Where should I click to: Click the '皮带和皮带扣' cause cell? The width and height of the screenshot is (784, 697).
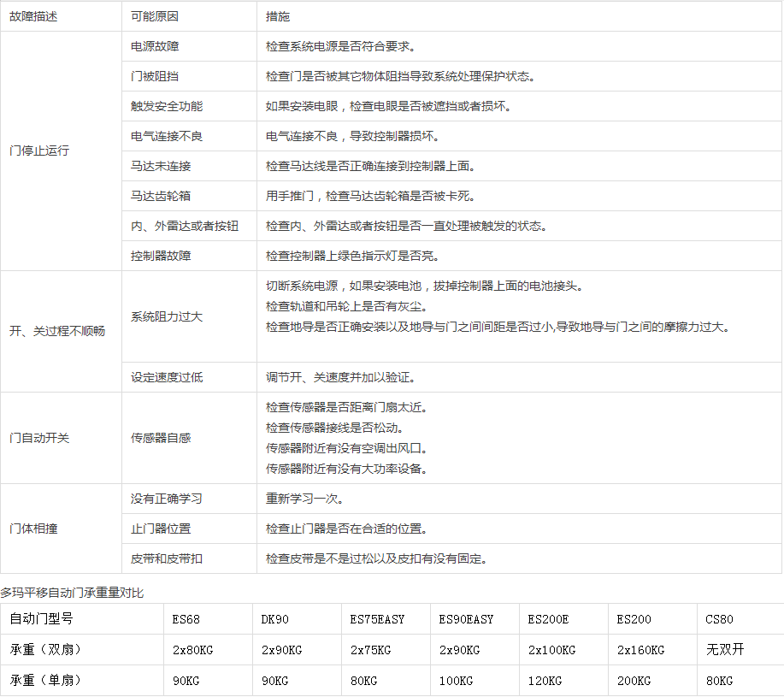167,558
